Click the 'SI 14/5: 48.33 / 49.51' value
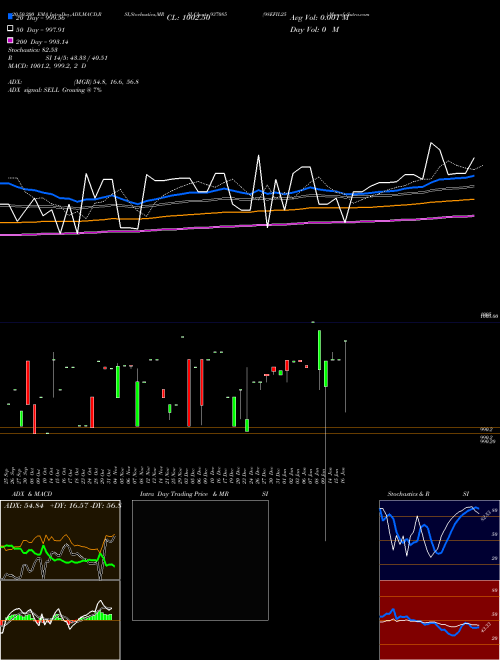This screenshot has height=660, width=500. click(x=76, y=58)
